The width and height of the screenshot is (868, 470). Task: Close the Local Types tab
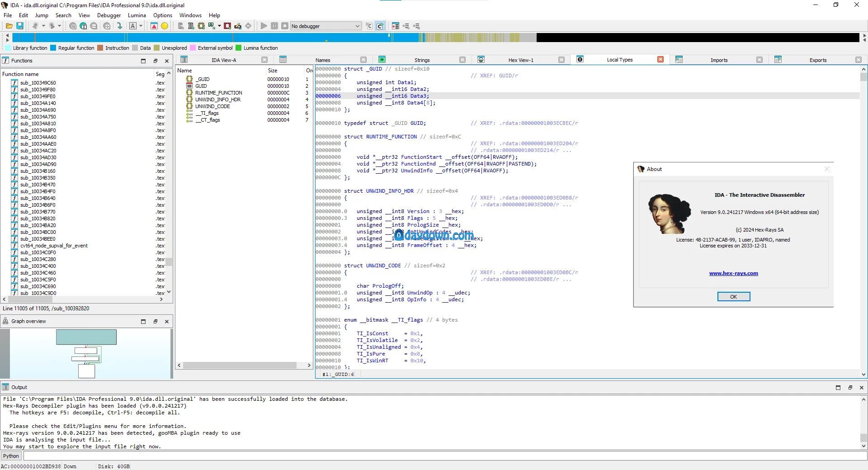click(660, 59)
